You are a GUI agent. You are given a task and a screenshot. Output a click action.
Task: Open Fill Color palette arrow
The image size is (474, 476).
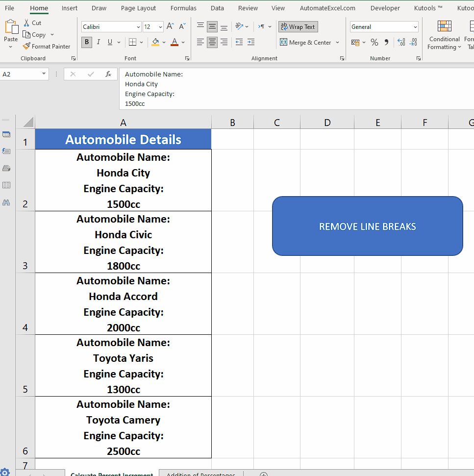(x=164, y=42)
